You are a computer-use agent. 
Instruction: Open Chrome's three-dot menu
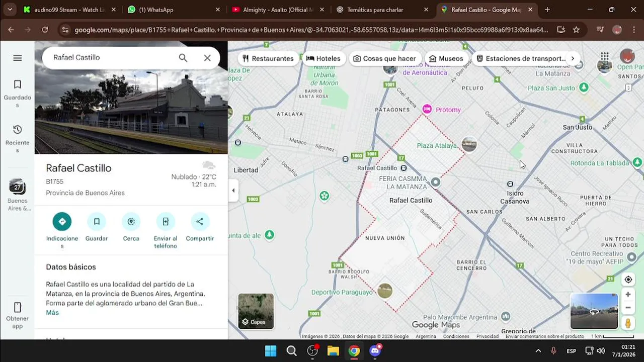(633, 30)
